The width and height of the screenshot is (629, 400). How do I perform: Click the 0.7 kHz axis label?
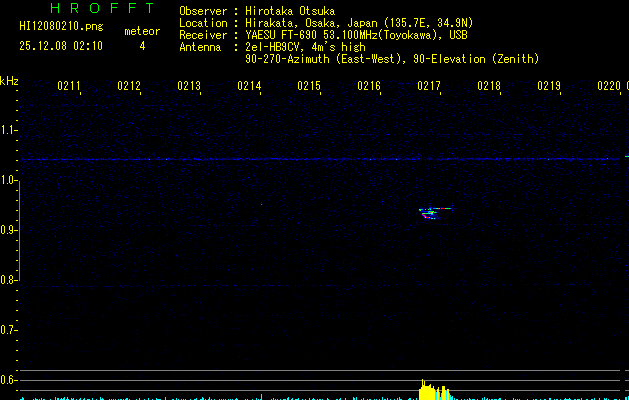coord(8,330)
